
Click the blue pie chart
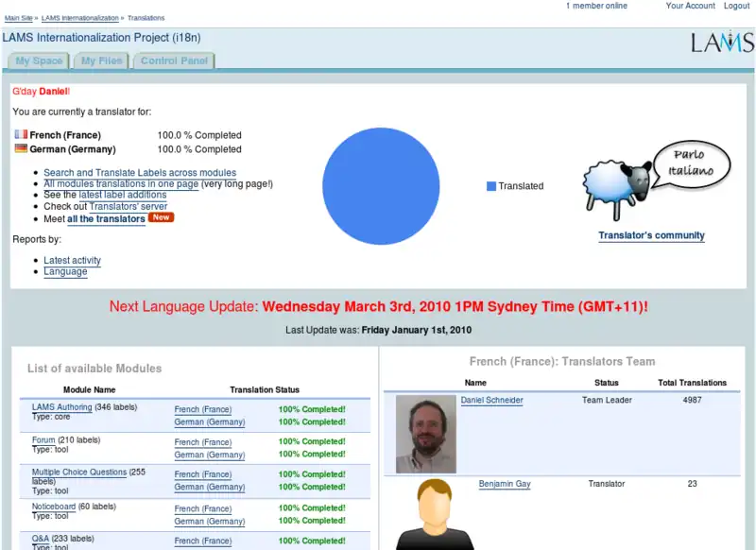click(381, 186)
